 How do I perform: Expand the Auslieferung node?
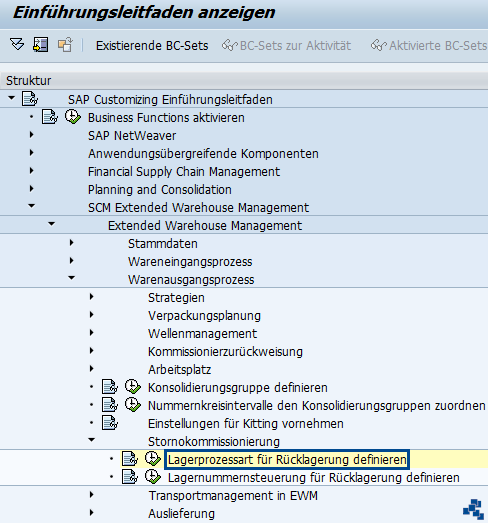click(x=91, y=513)
